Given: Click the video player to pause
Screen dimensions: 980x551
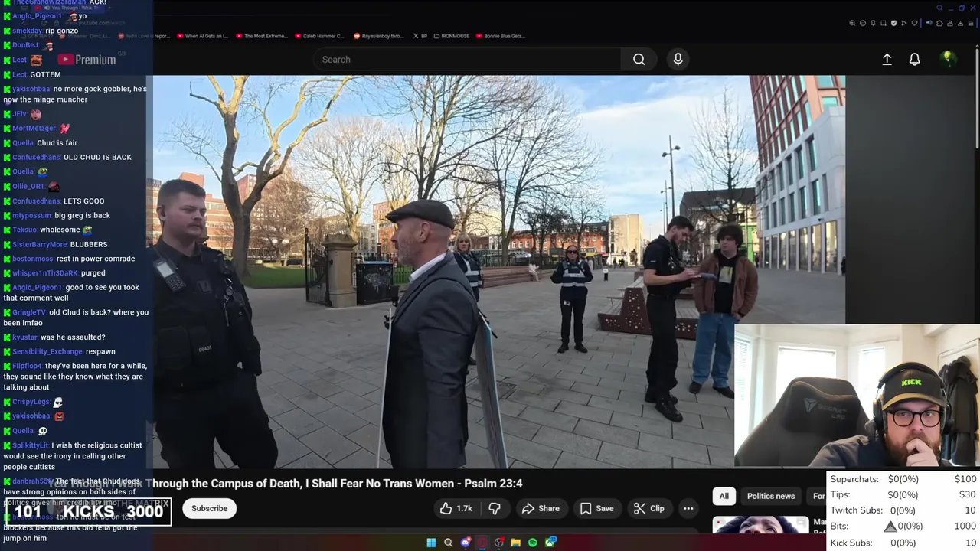Looking at the screenshot, I should coord(499,272).
